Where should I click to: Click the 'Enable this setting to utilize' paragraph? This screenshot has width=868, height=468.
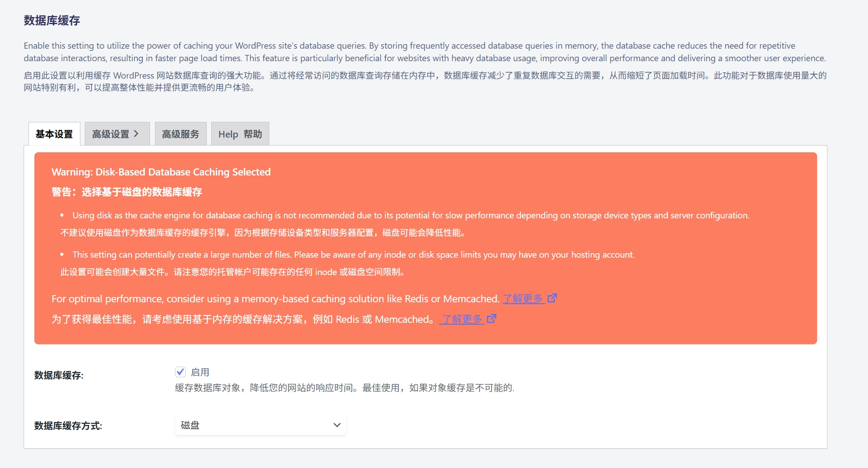[x=425, y=52]
